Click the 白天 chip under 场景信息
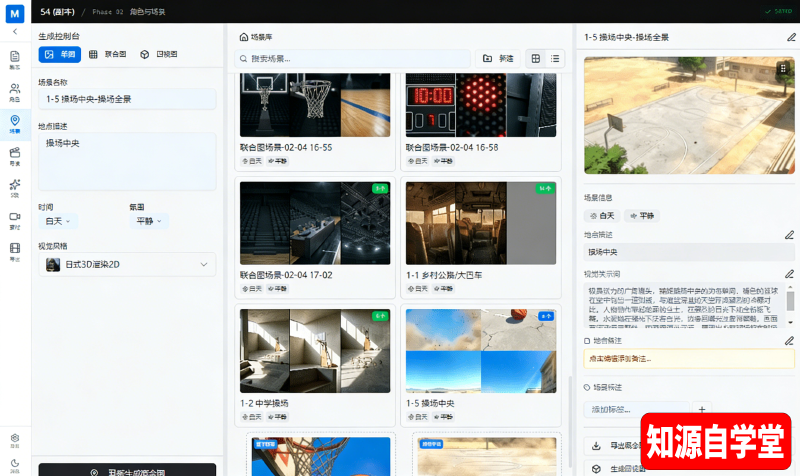Viewport: 800px width, 476px height. (602, 216)
